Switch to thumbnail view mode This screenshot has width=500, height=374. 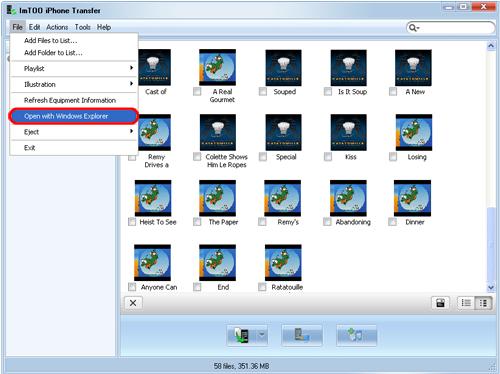click(x=483, y=303)
